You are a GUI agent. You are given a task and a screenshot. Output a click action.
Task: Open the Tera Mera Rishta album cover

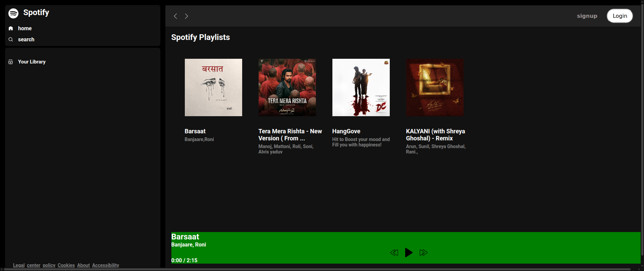click(x=287, y=87)
